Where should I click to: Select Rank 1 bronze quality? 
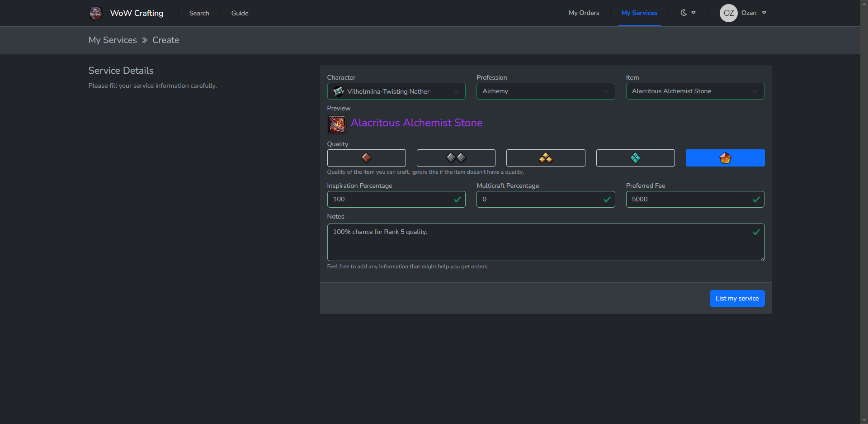click(x=366, y=158)
